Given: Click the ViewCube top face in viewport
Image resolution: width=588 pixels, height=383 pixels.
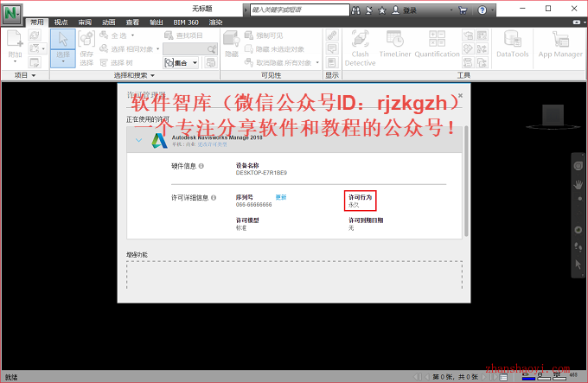Looking at the screenshot, I should click(x=553, y=116).
